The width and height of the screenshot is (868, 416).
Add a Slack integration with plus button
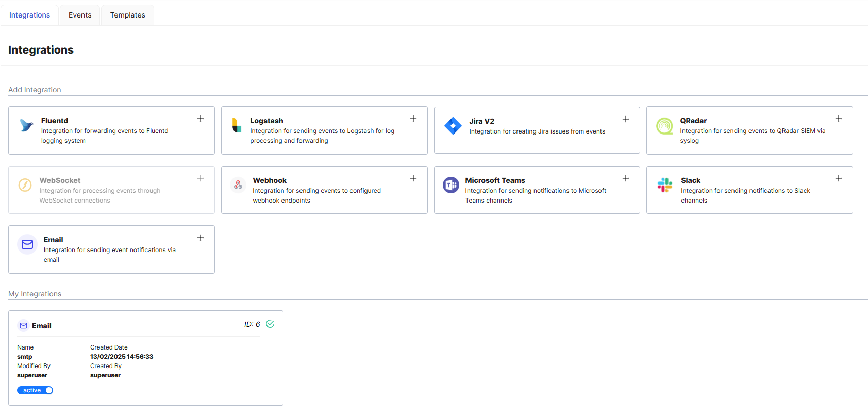[x=839, y=178]
